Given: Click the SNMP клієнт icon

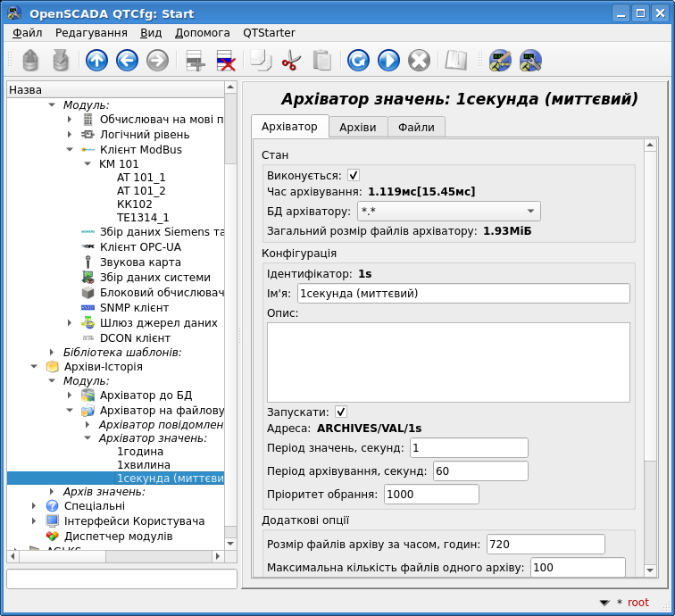Looking at the screenshot, I should click(87, 308).
